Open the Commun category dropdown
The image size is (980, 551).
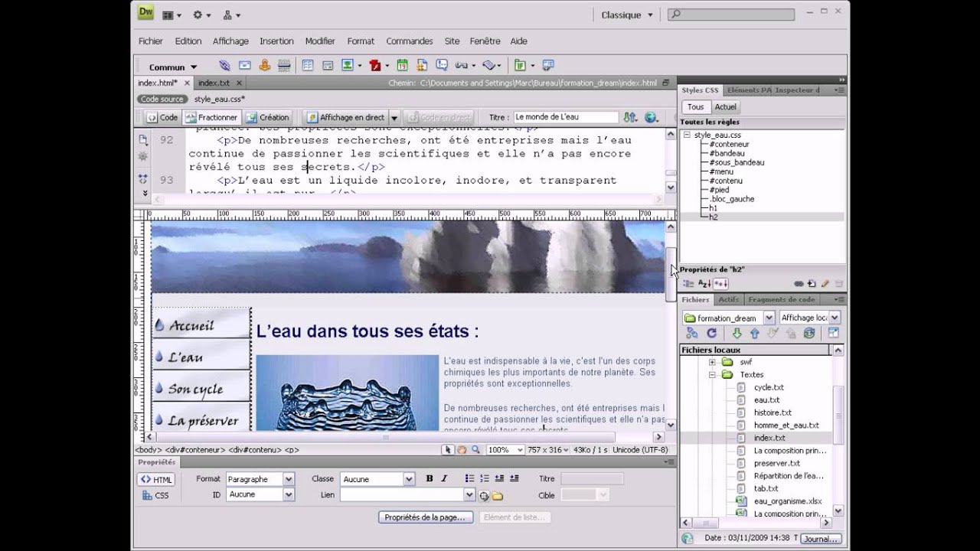pyautogui.click(x=173, y=67)
